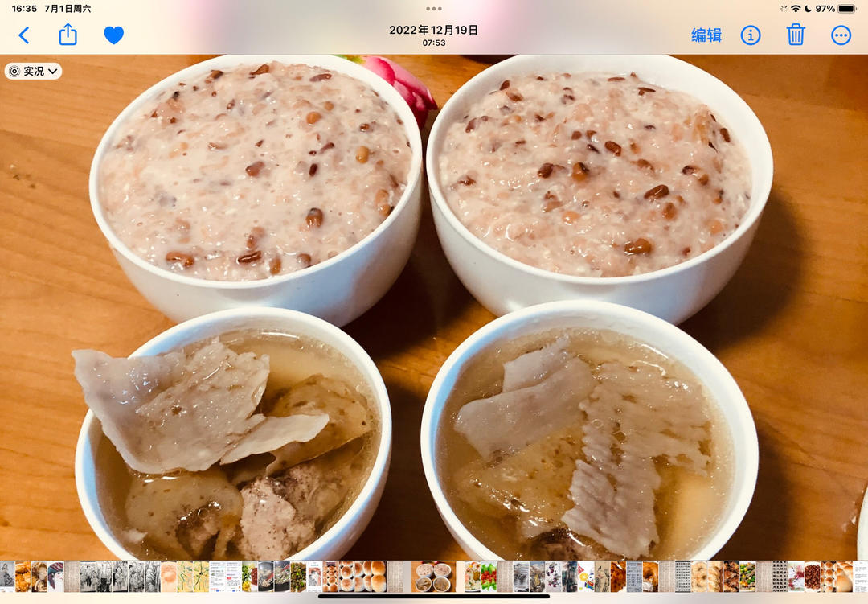Tap the multitasking three-dot control at top
The height and width of the screenshot is (604, 868).
tap(434, 9)
